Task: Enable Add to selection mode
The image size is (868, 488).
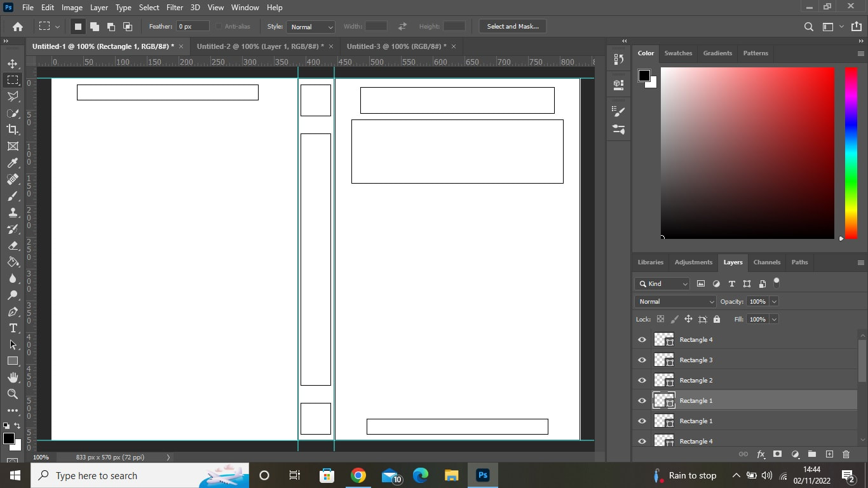Action: (x=94, y=27)
